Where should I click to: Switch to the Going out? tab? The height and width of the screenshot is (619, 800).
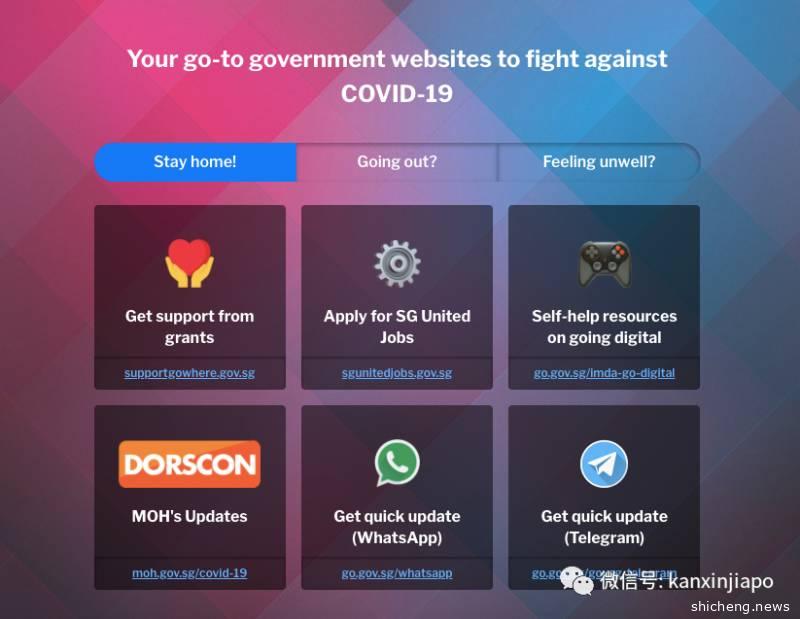coord(397,162)
